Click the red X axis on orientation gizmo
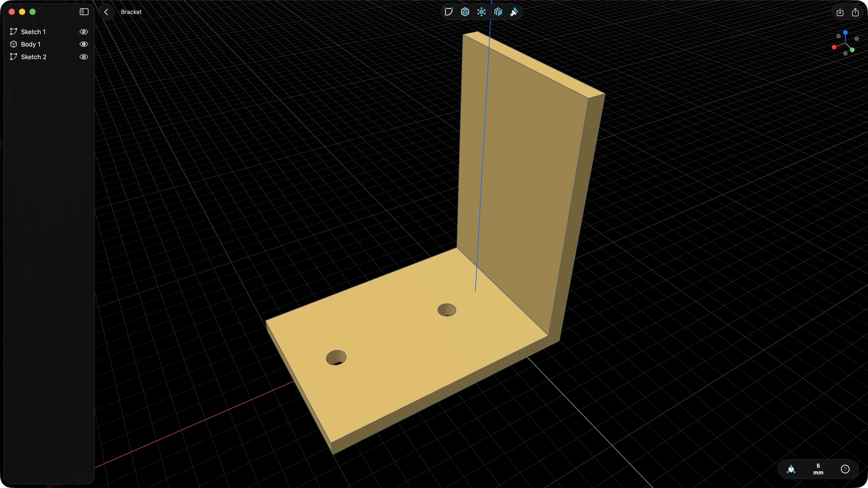The height and width of the screenshot is (488, 868). [x=834, y=47]
